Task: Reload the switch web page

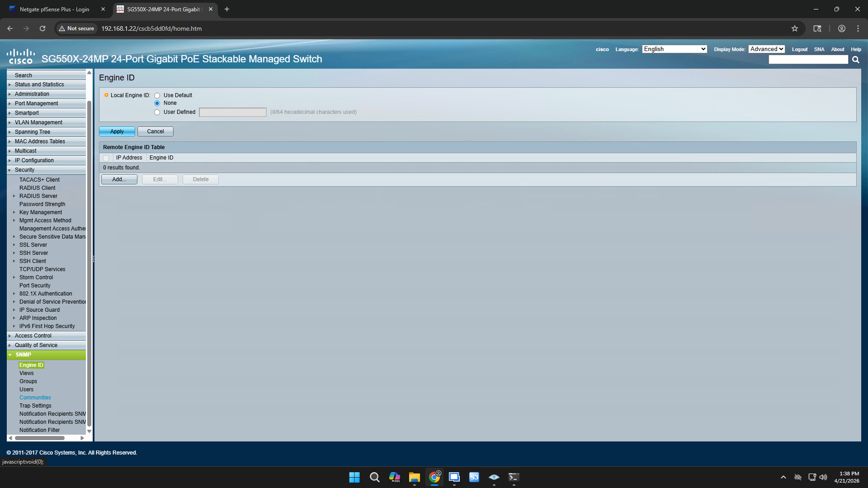Action: [42, 28]
